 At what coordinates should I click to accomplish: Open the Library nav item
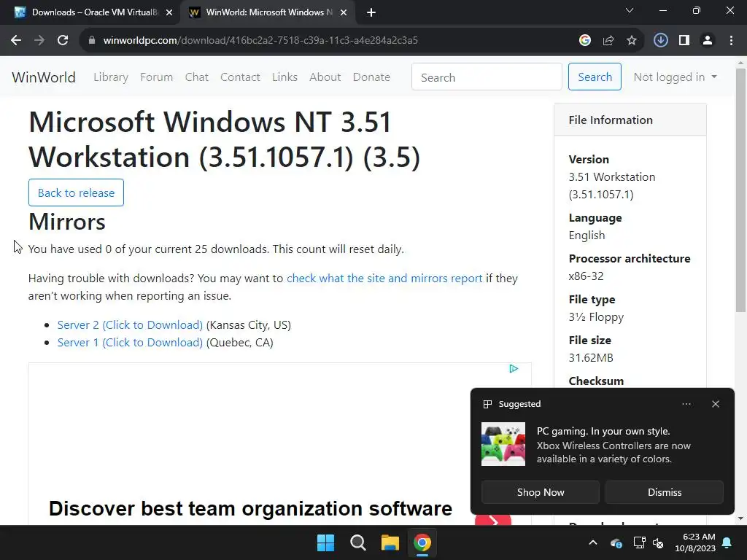tap(111, 77)
